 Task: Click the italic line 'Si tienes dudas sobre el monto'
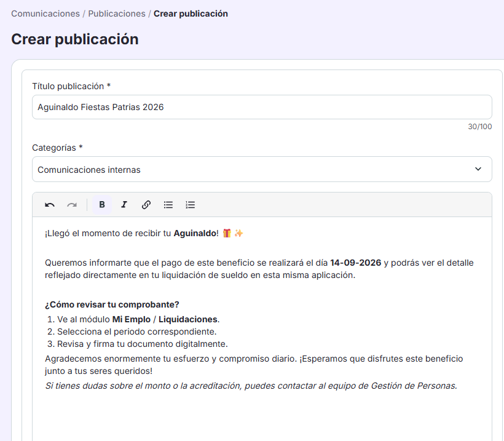point(251,386)
